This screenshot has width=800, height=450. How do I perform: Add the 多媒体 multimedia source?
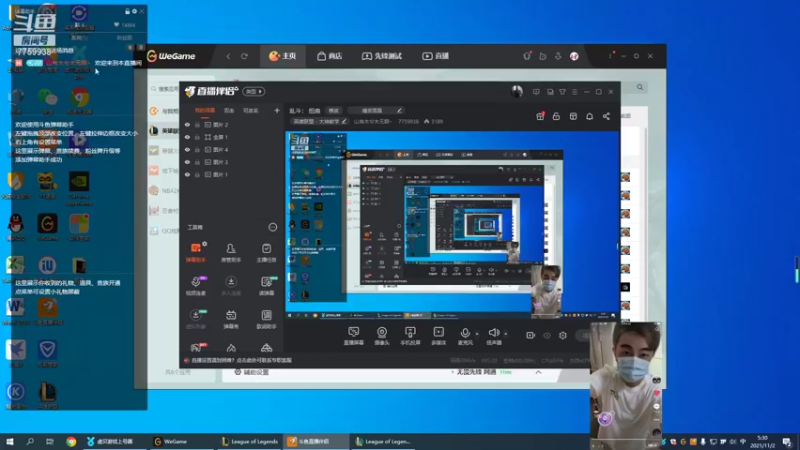click(x=438, y=336)
